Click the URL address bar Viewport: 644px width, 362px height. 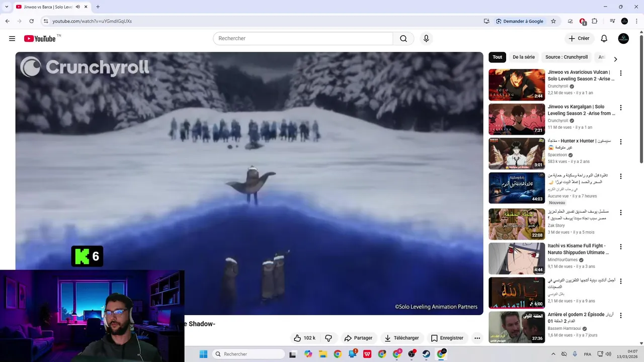coord(262,21)
